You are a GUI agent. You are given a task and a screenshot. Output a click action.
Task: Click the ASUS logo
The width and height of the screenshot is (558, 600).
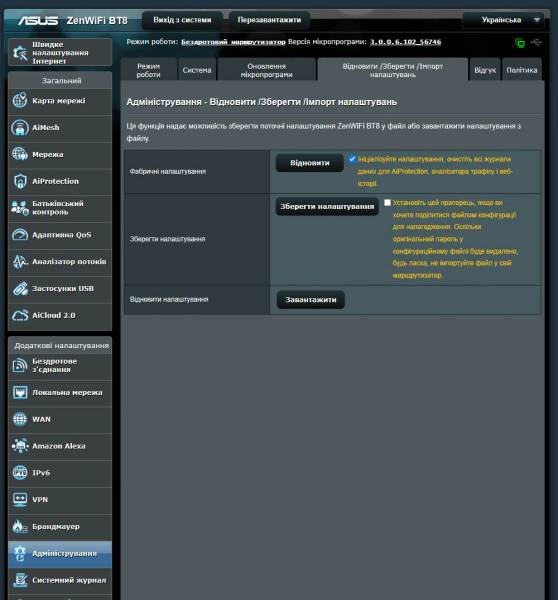pos(38,20)
